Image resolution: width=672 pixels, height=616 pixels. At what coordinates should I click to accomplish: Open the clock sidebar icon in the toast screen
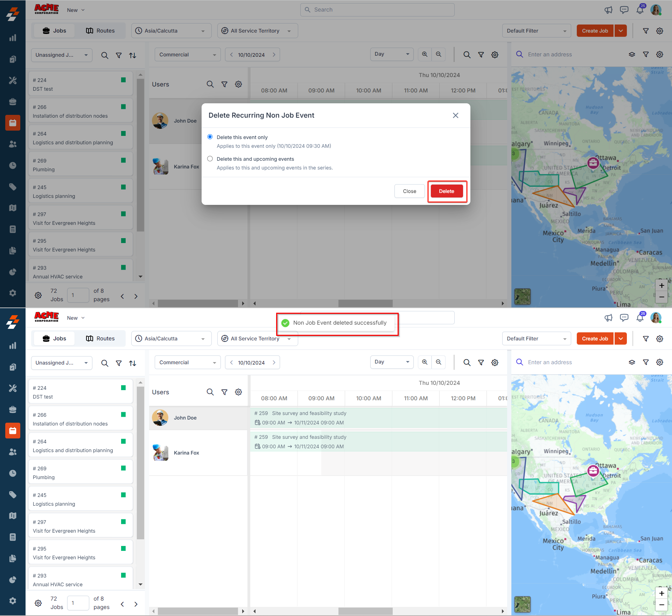(13, 473)
